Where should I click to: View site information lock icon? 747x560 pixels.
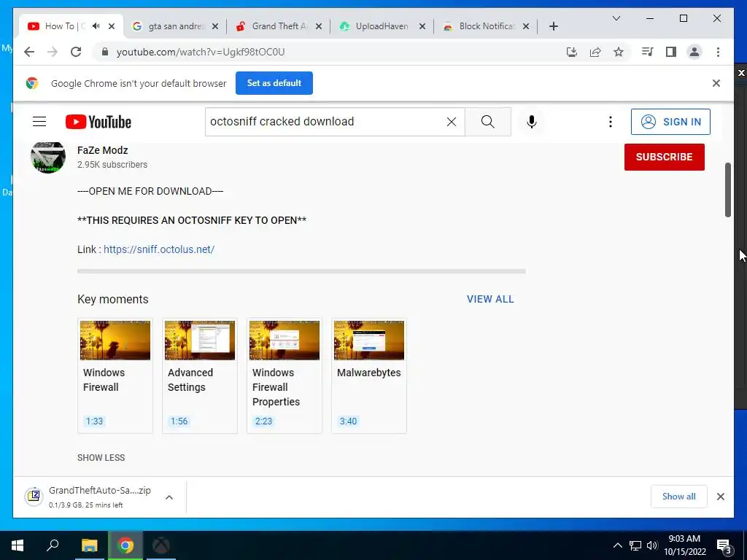pos(105,52)
